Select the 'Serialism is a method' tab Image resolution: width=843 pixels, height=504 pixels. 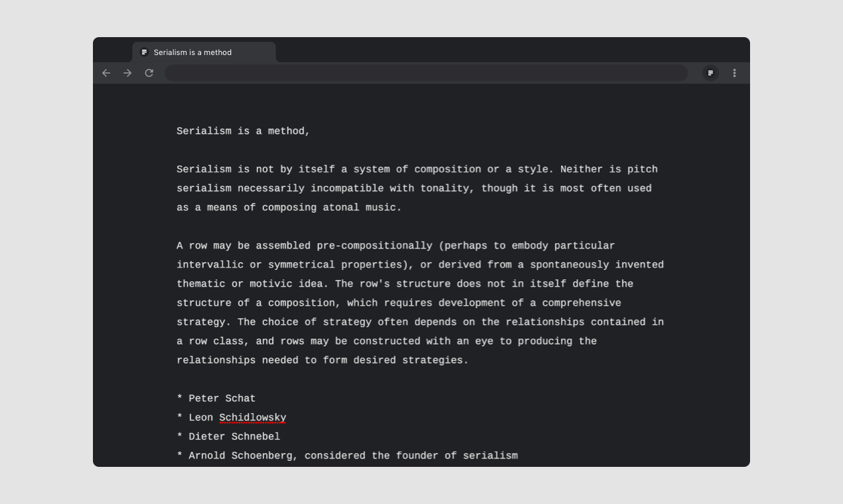[204, 52]
